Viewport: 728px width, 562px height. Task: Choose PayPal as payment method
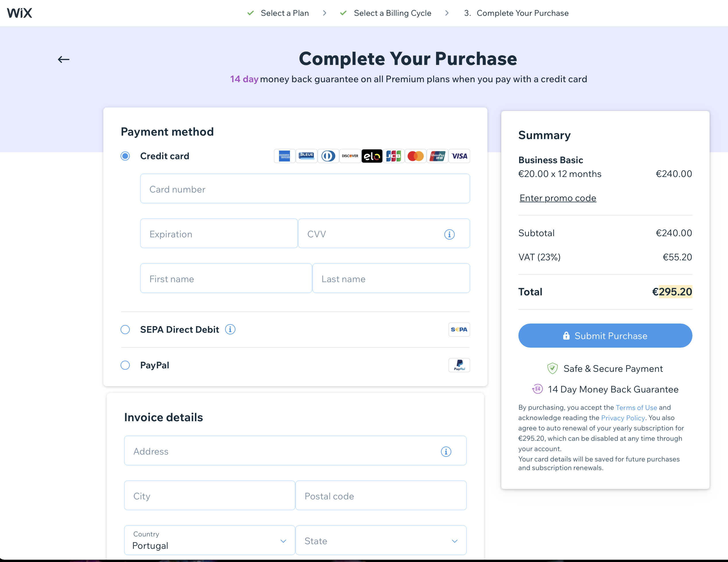click(125, 365)
